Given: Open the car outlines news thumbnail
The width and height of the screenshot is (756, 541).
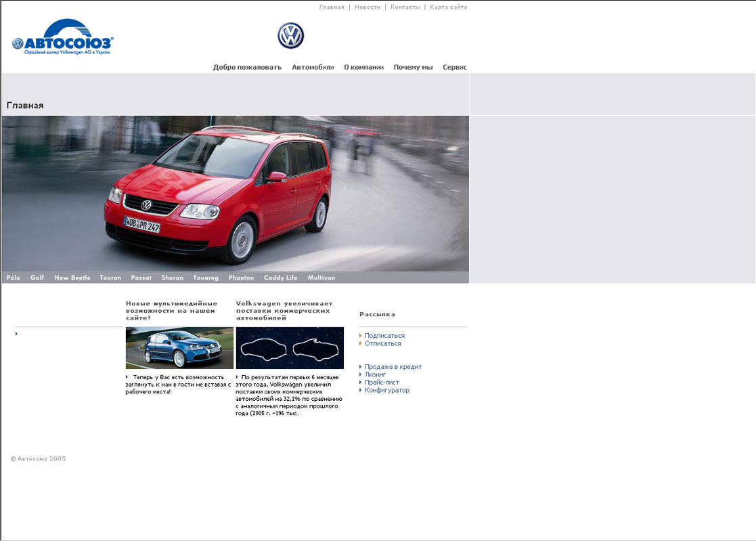Looking at the screenshot, I should point(290,347).
